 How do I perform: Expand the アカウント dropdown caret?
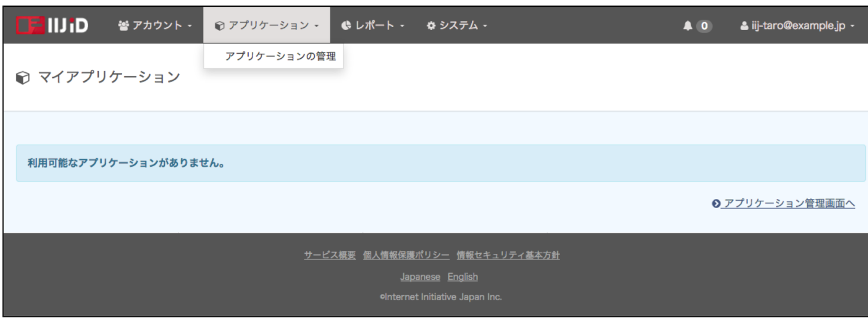point(189,26)
